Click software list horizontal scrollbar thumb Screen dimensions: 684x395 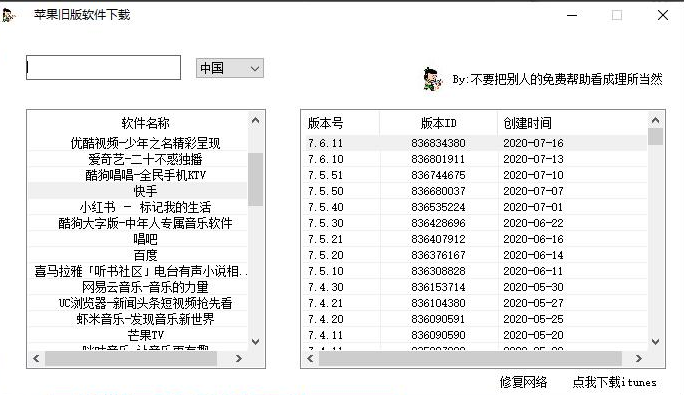(x=131, y=358)
